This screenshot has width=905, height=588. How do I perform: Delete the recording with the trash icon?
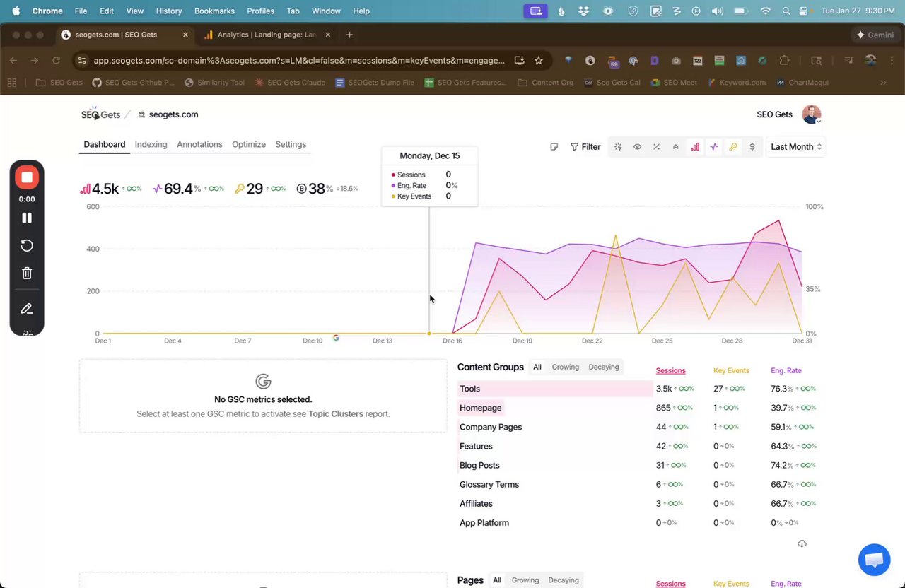pos(27,274)
